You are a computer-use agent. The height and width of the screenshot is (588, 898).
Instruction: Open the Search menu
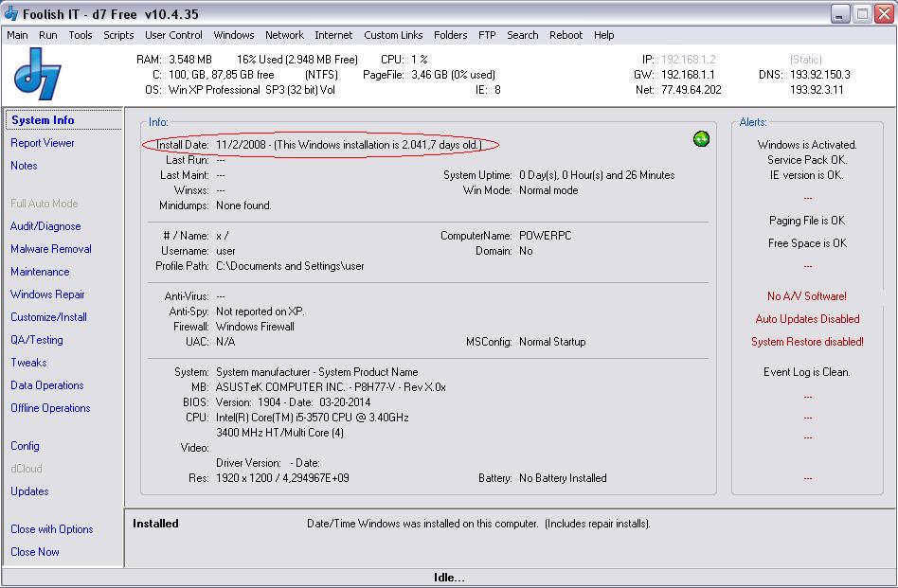point(522,35)
